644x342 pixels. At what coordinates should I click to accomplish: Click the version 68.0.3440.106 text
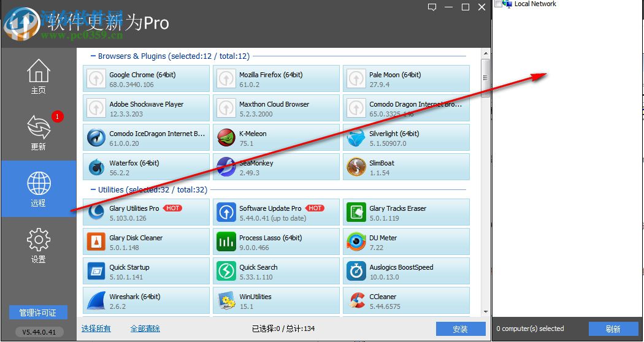(131, 85)
